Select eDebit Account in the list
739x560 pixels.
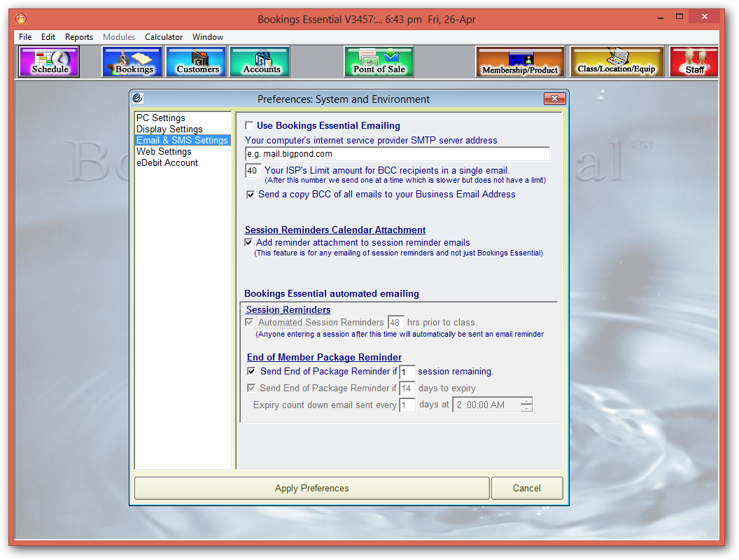point(183,163)
